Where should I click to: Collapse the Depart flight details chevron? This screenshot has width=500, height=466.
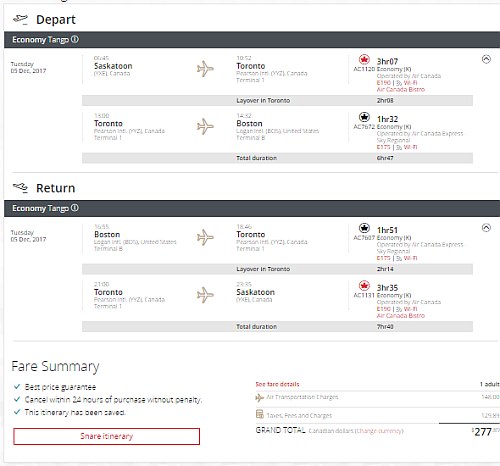click(x=486, y=59)
